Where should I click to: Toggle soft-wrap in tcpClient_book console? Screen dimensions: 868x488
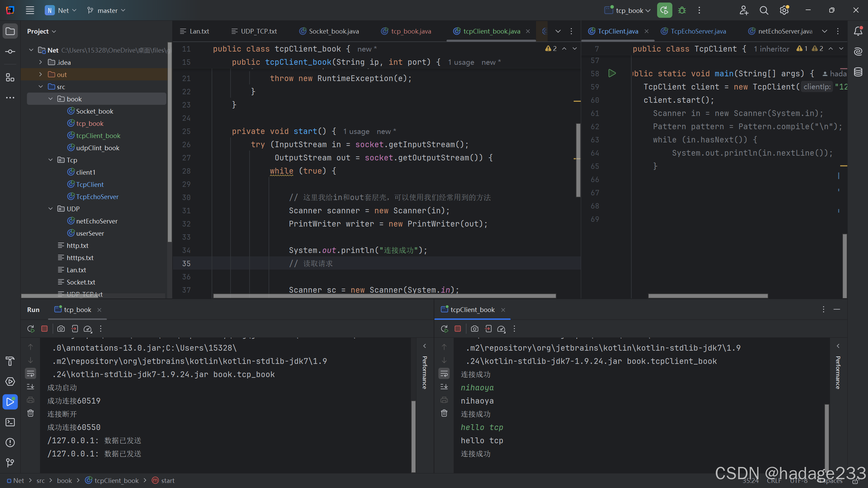click(x=444, y=374)
